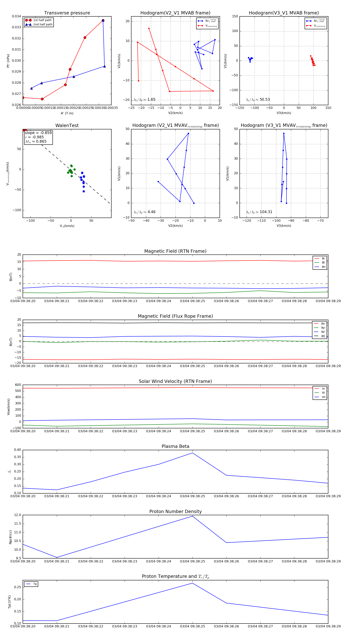Click the 'Magnetic Field (Flux Rope Frame)' title
Viewport: 351px width, 644px height.
[x=175, y=316]
